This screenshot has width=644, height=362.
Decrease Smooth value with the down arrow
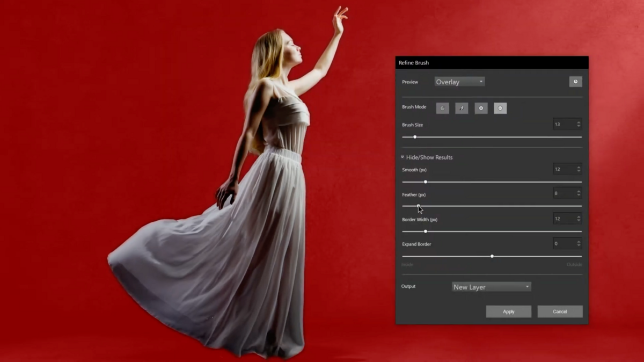pos(579,171)
